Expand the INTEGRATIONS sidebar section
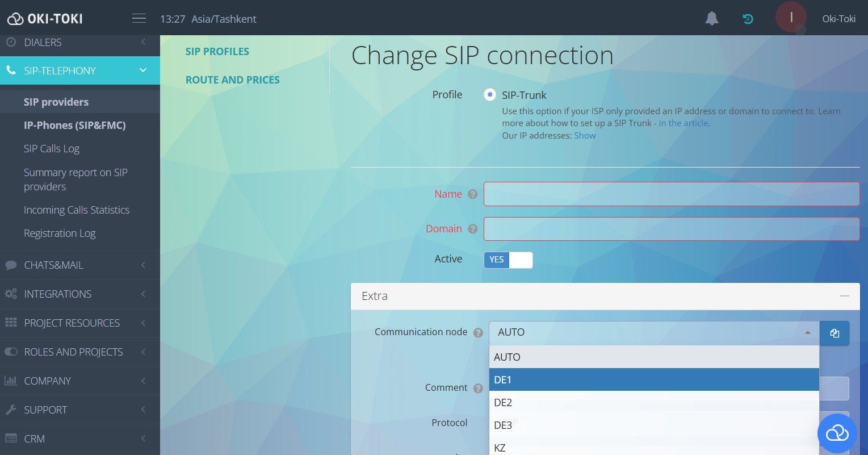 point(79,294)
